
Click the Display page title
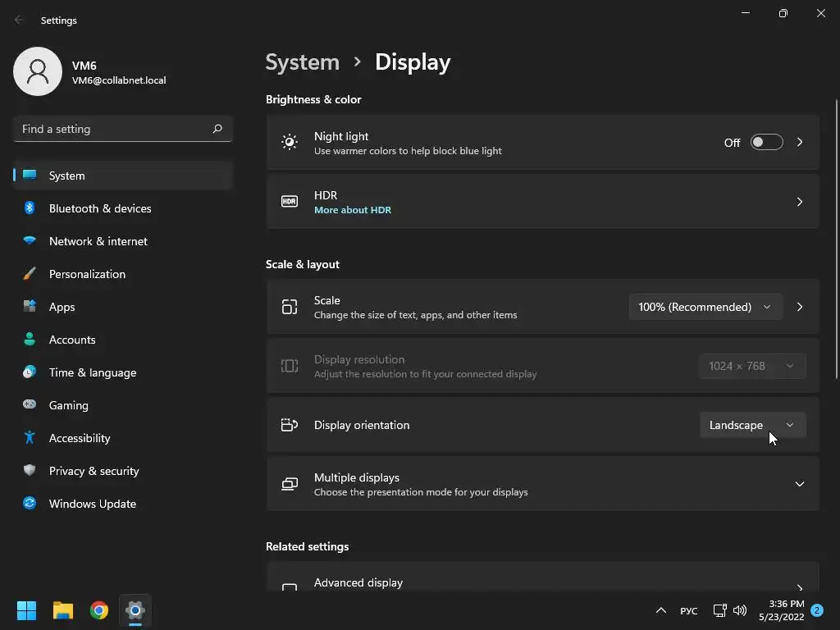(413, 62)
